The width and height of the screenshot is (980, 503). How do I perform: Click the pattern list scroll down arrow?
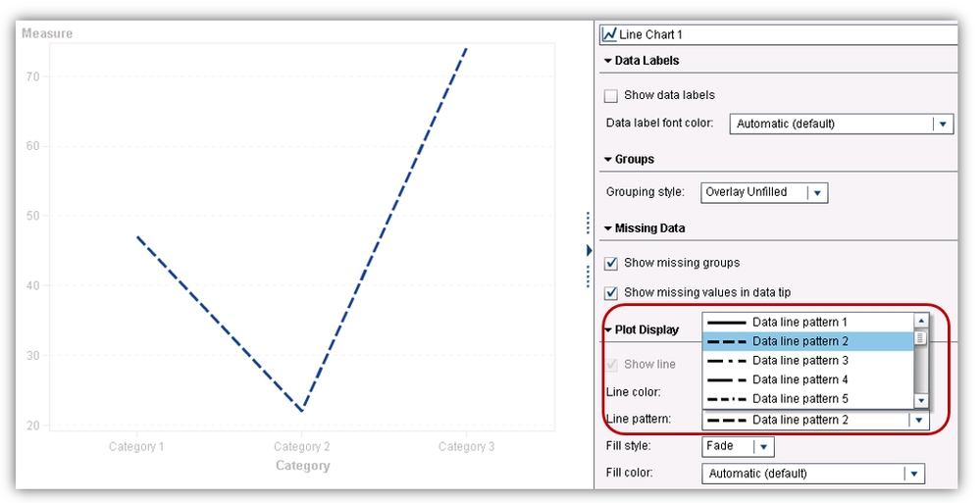tap(920, 400)
